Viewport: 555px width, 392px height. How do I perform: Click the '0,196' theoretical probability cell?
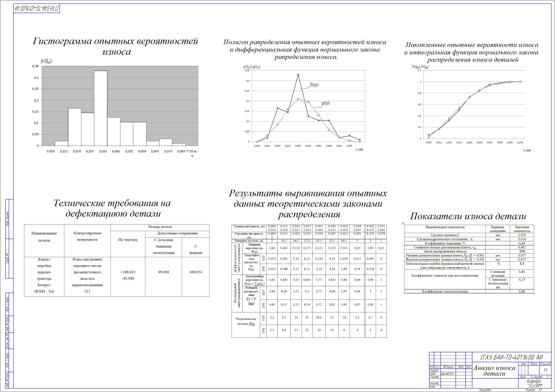coord(319,259)
